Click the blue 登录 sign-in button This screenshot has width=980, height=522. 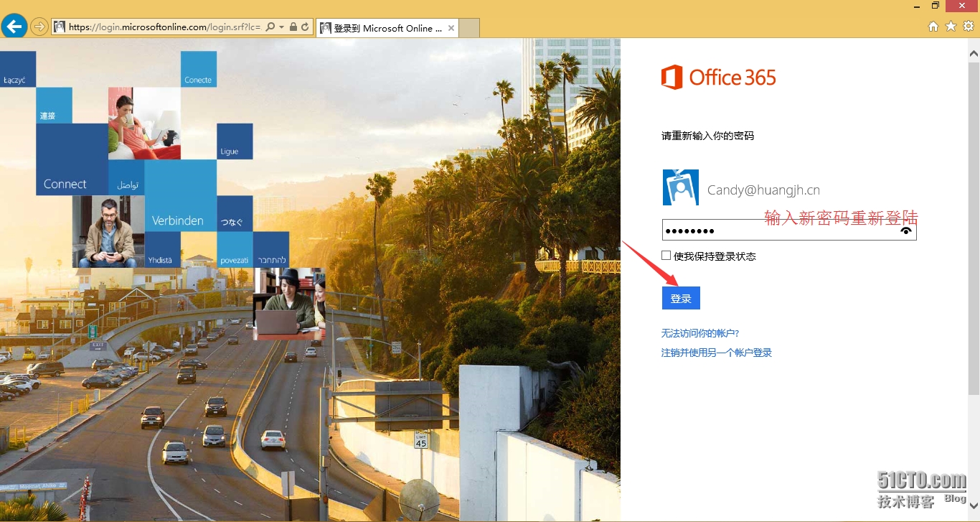pos(681,298)
